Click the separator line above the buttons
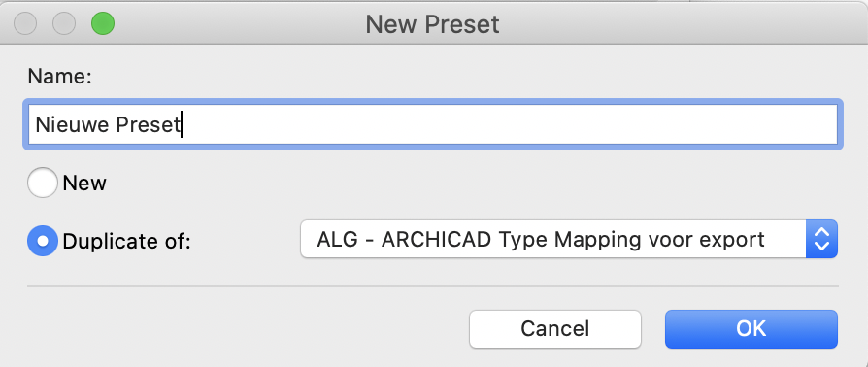The image size is (868, 367). pyautogui.click(x=433, y=286)
